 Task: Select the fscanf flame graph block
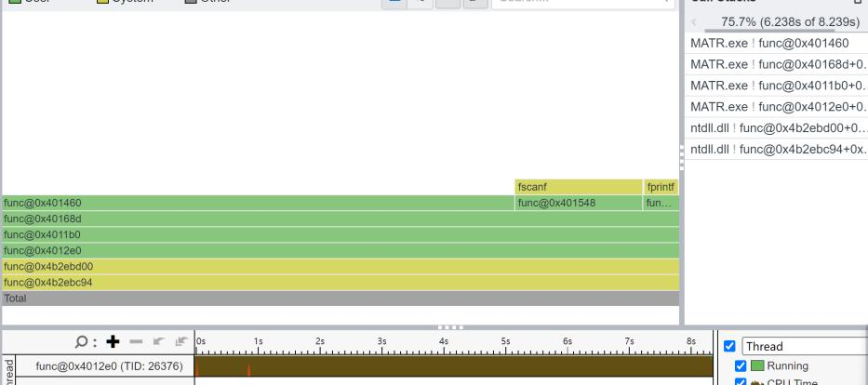pyautogui.click(x=579, y=187)
